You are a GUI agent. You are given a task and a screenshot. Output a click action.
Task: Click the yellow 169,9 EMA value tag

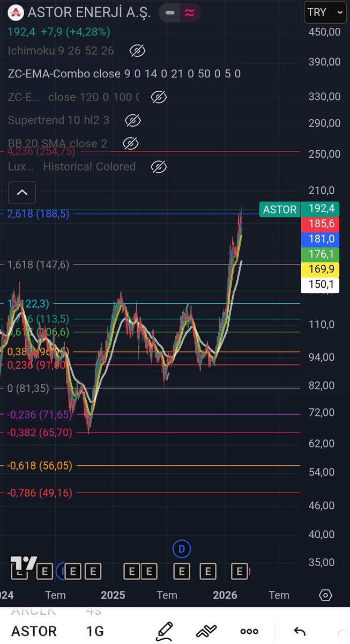321,269
